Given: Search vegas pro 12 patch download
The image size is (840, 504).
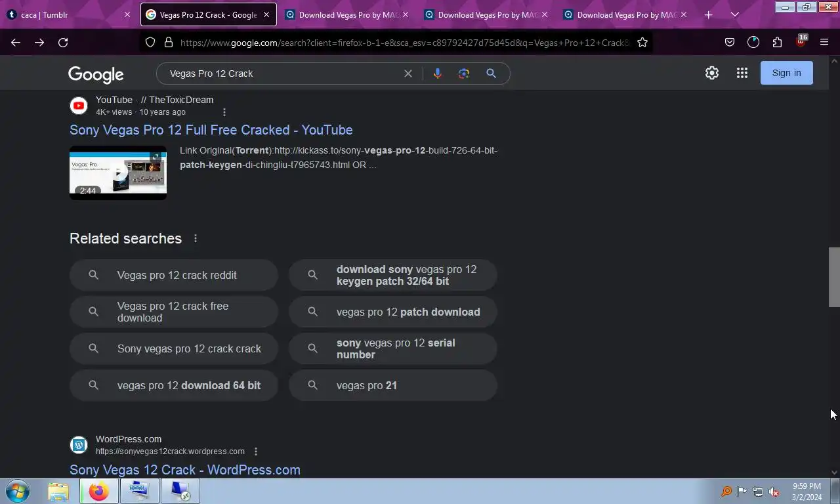Looking at the screenshot, I should click(393, 312).
